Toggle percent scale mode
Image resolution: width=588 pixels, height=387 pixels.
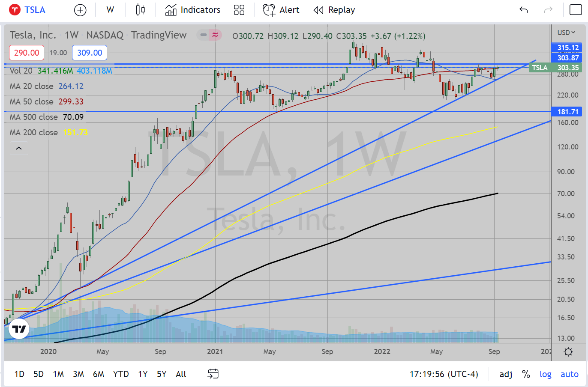[x=526, y=374]
